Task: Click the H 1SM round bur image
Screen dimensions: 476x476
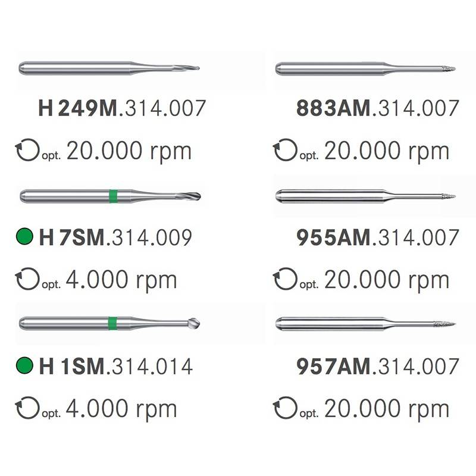Action: click(109, 324)
